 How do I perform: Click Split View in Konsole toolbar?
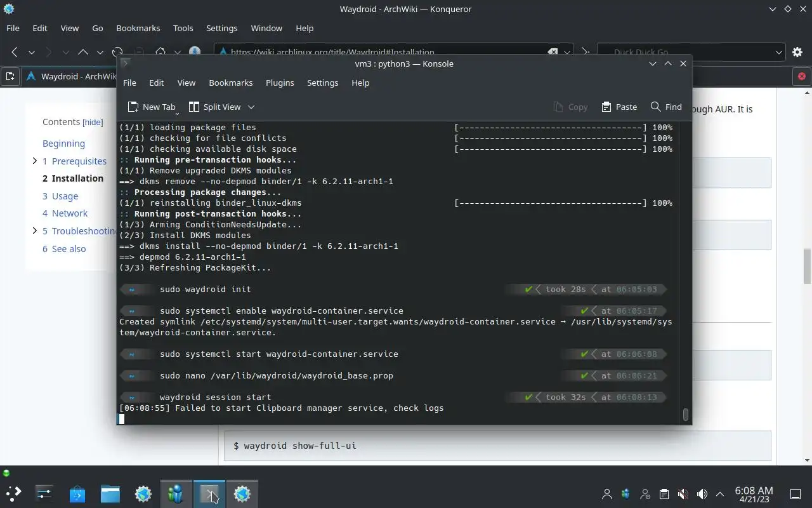(x=215, y=107)
